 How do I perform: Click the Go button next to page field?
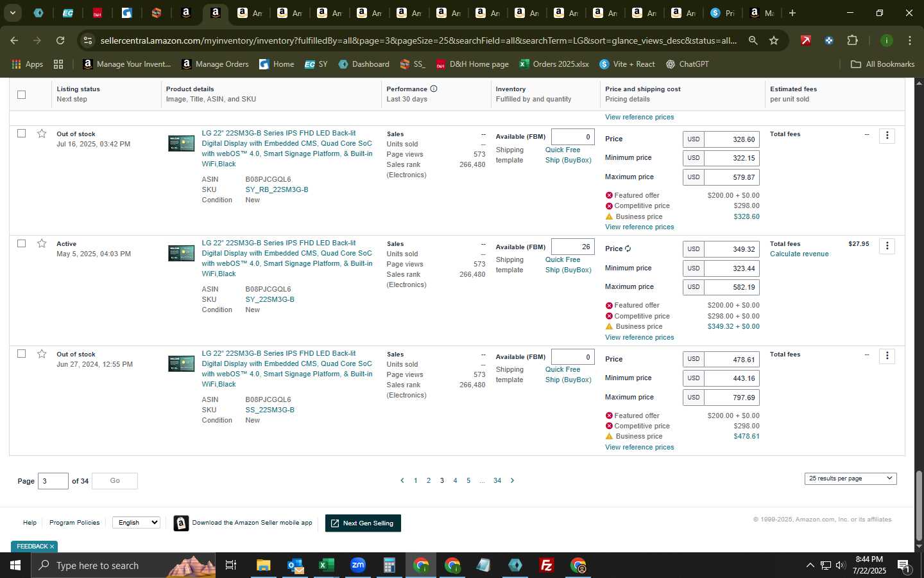click(x=115, y=481)
